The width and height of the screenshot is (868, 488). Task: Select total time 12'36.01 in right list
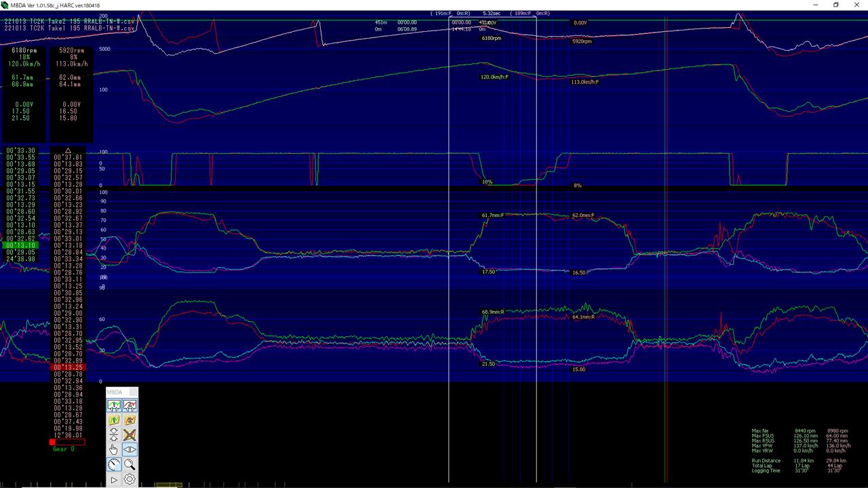click(68, 435)
